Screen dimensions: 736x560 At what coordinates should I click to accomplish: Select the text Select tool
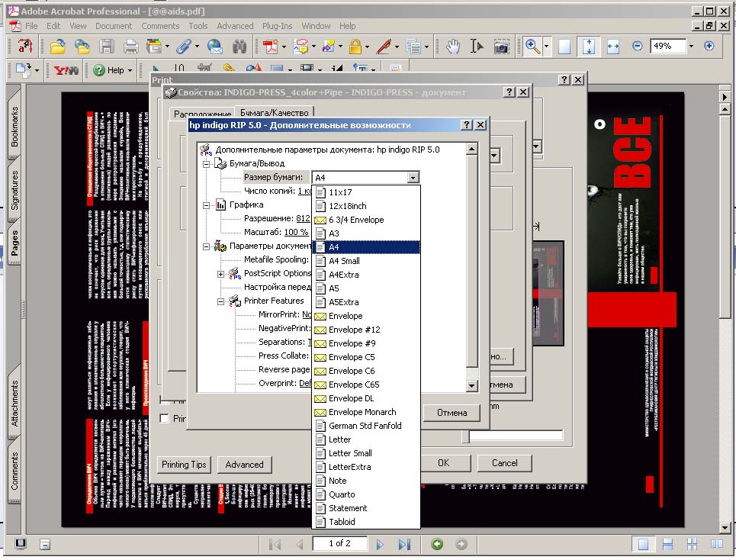(477, 46)
